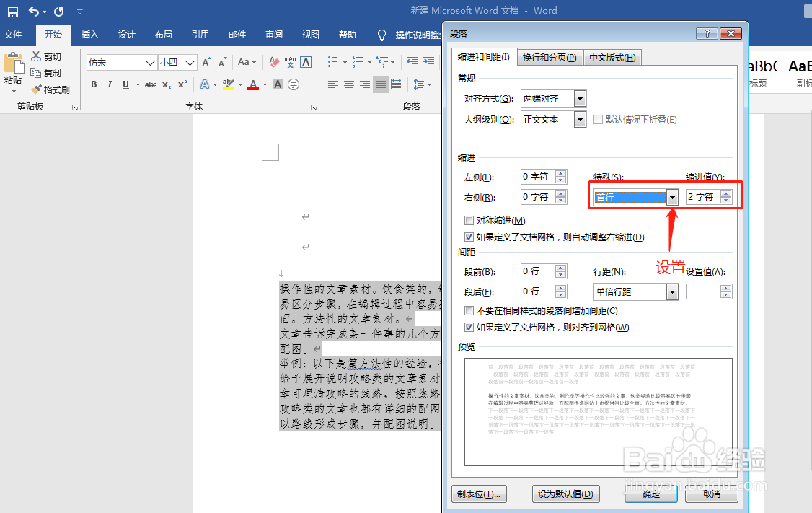This screenshot has width=812, height=513.
Task: Open the 审阅 ribbon tab
Action: 274,35
